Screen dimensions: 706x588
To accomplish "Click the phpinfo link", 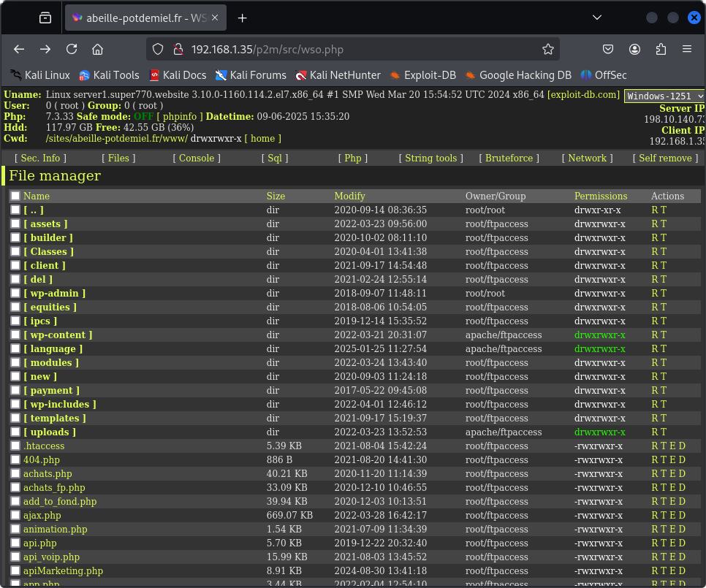I will (180, 116).
